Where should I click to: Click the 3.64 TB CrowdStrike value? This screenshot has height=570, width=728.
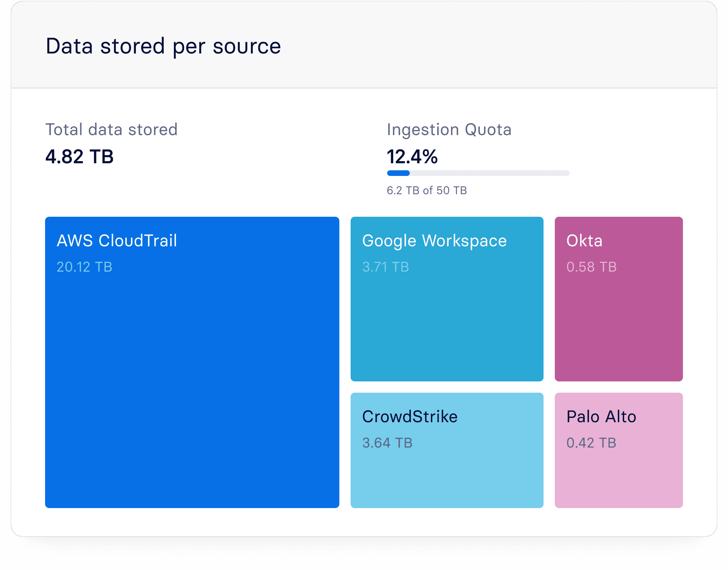[x=387, y=443]
